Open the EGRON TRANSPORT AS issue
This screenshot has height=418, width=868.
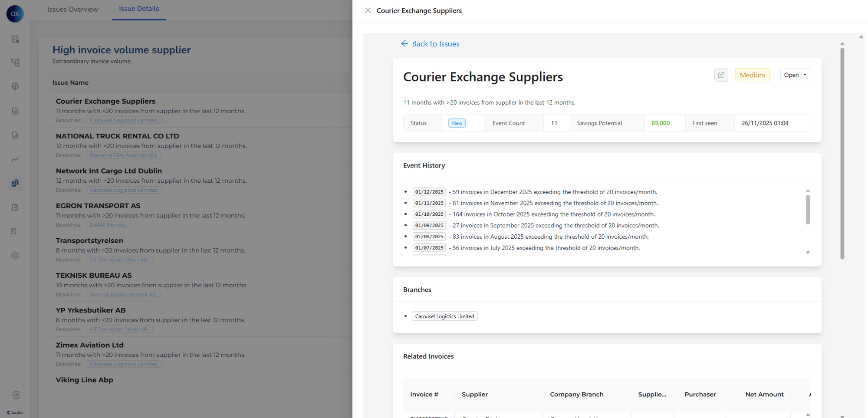point(98,206)
